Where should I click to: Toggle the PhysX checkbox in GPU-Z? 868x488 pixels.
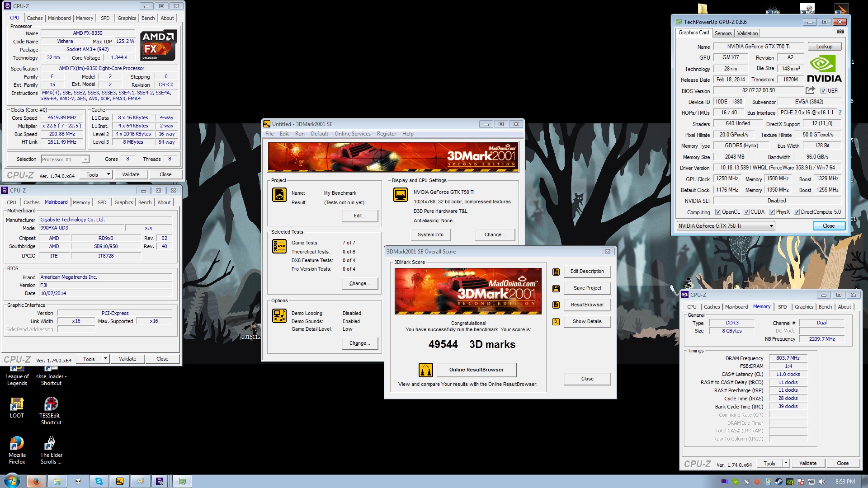click(772, 212)
